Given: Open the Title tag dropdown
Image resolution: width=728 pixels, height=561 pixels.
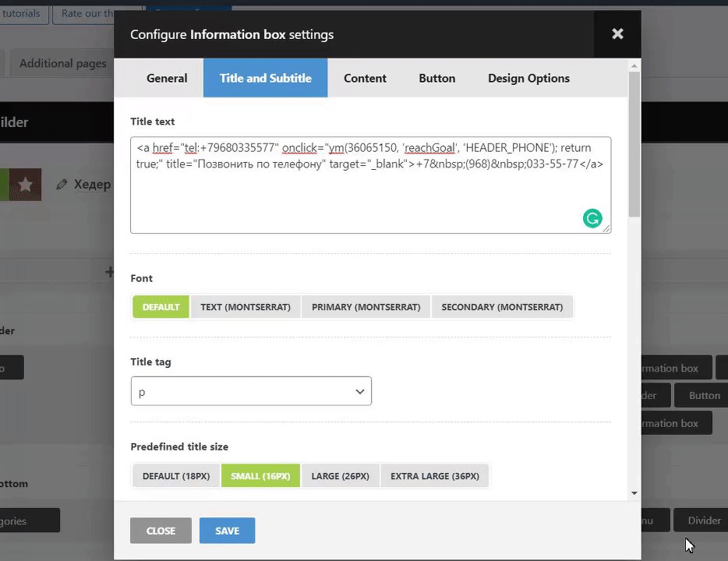Looking at the screenshot, I should click(x=251, y=391).
